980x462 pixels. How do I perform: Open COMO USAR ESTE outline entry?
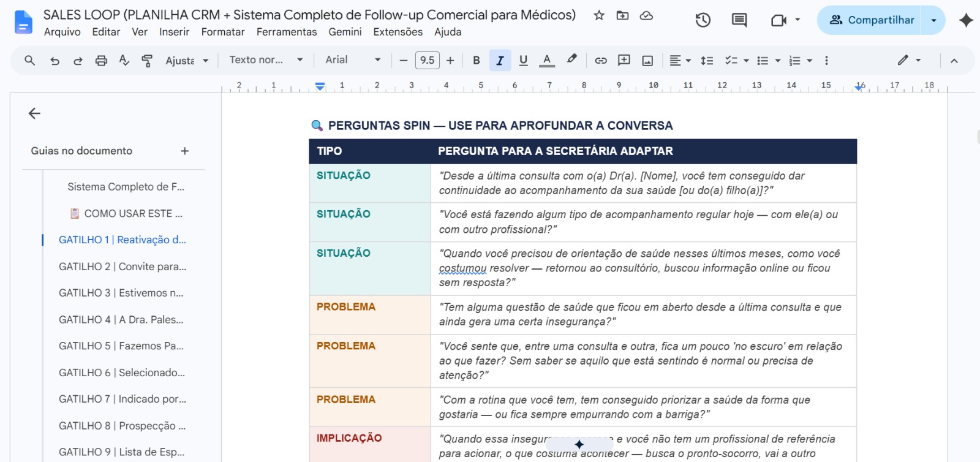(126, 213)
